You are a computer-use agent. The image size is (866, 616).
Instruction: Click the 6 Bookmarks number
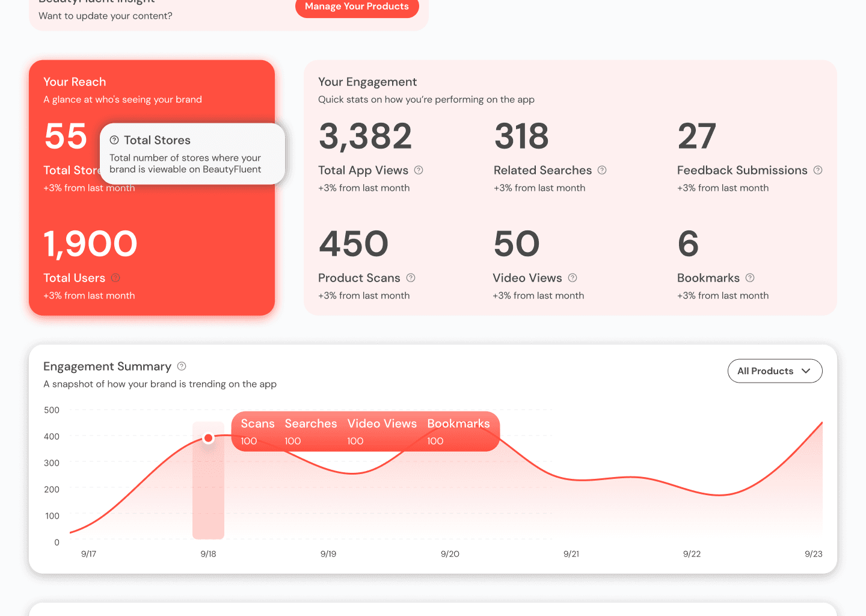[688, 244]
